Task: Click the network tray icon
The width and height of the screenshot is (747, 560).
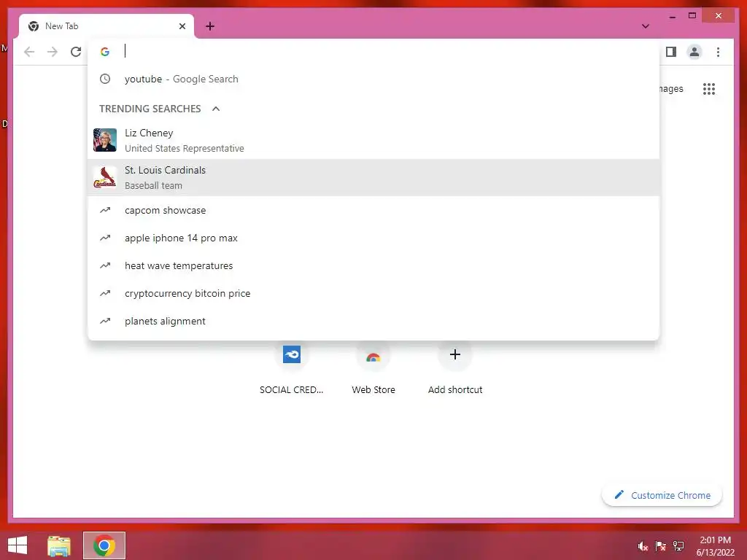Action: 678,546
